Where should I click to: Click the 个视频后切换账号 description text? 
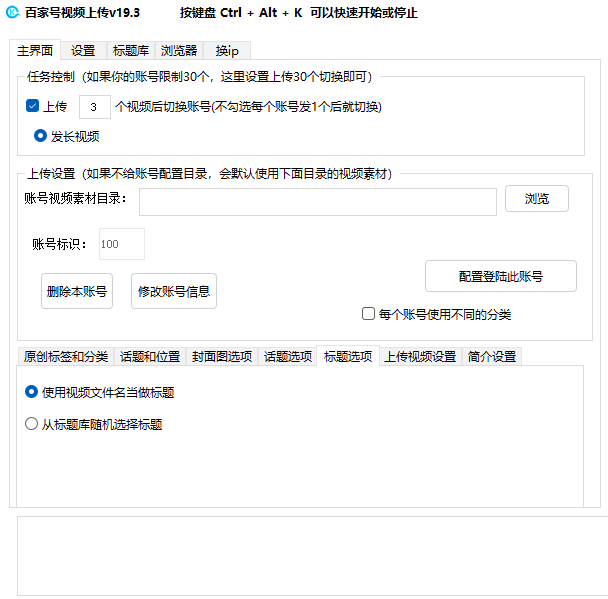click(248, 107)
